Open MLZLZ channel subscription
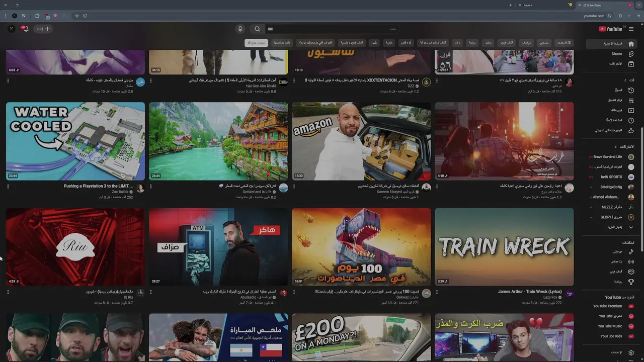 (611, 207)
